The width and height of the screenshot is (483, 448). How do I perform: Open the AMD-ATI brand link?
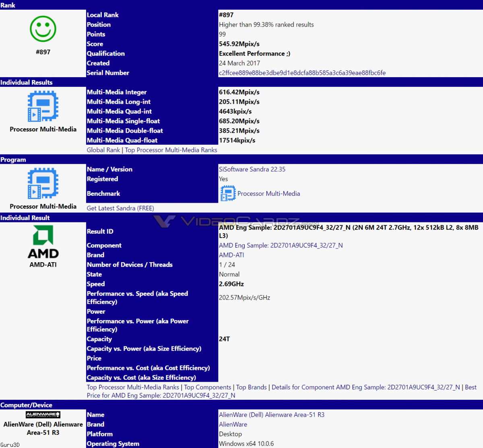(231, 255)
